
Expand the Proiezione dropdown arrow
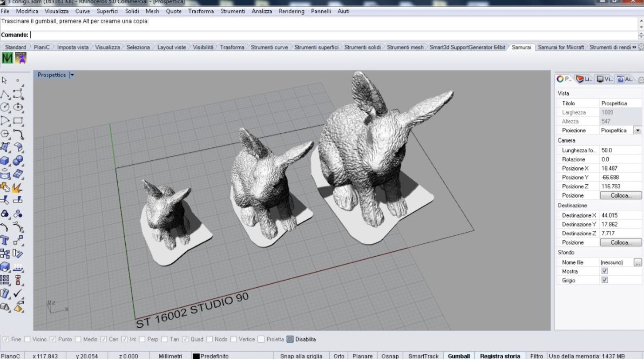pos(638,130)
